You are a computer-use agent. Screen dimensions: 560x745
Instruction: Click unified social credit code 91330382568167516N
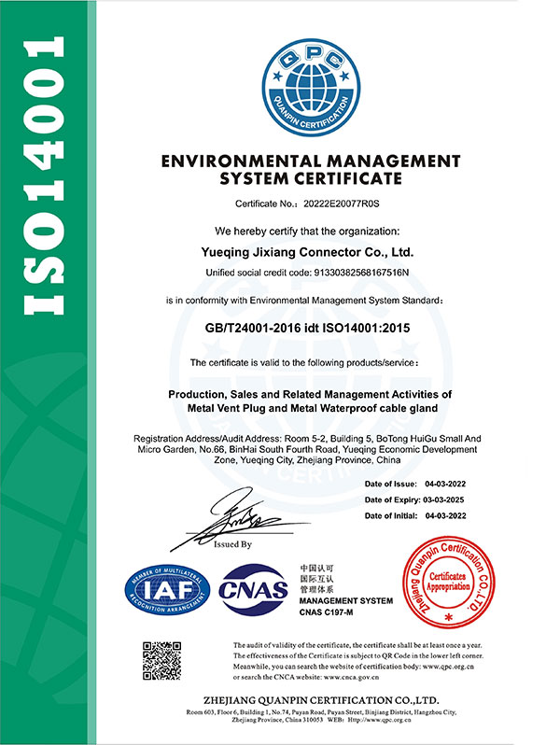361,273
